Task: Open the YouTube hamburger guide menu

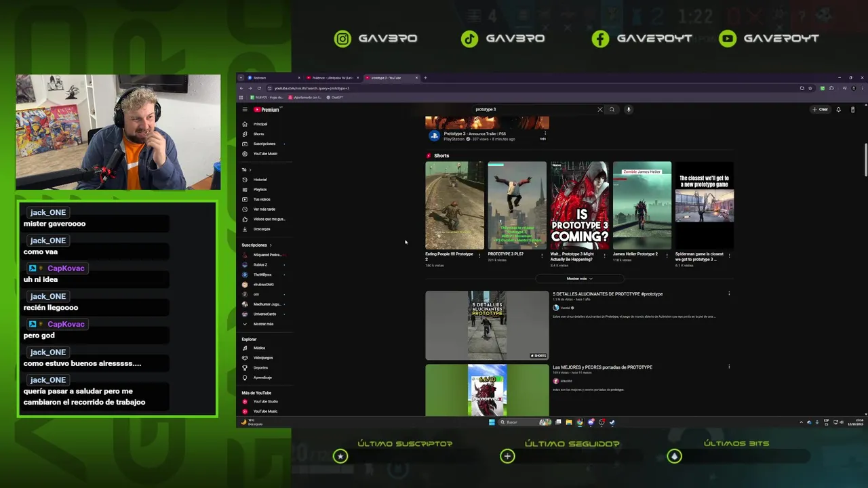Action: coord(245,109)
